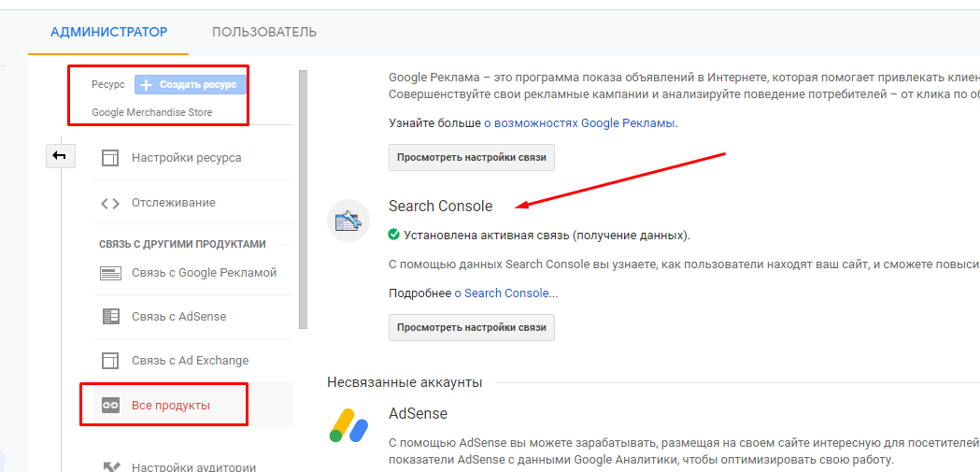980x472 pixels.
Task: Switch to the АДМИНИСТРАТОР tab
Action: click(108, 32)
